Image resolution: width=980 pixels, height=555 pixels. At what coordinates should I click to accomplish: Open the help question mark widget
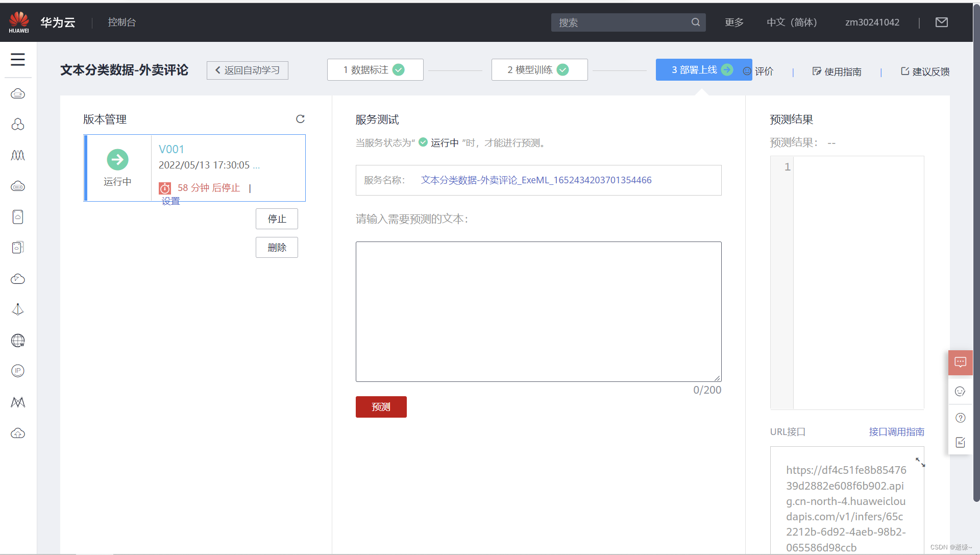[960, 418]
